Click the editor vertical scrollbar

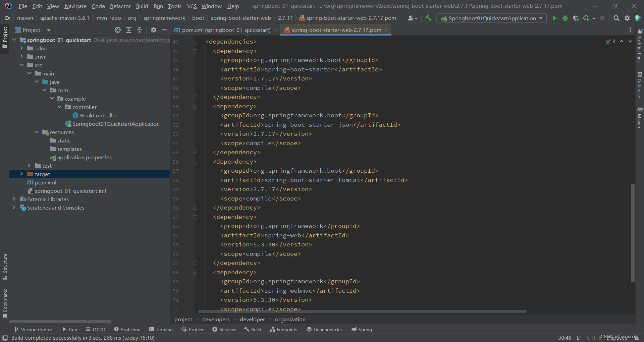pyautogui.click(x=633, y=233)
